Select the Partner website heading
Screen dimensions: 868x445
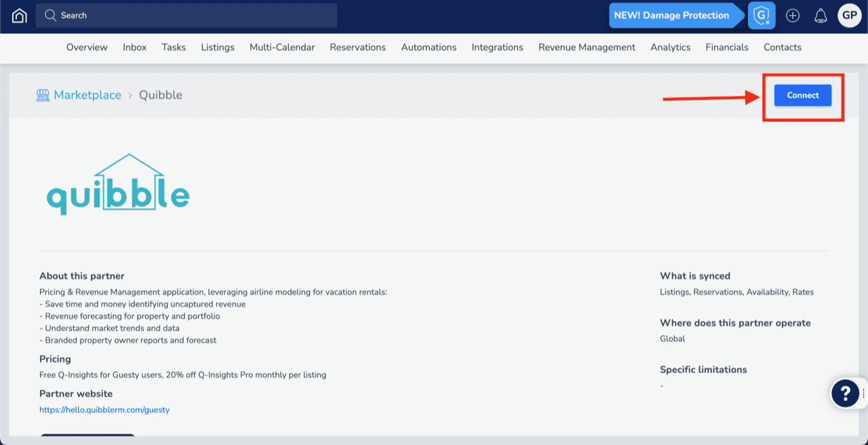(x=76, y=393)
